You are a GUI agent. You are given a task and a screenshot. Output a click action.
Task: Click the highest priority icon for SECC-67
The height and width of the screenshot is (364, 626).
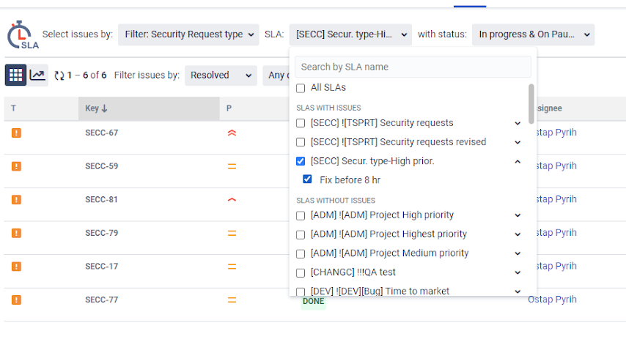(232, 133)
